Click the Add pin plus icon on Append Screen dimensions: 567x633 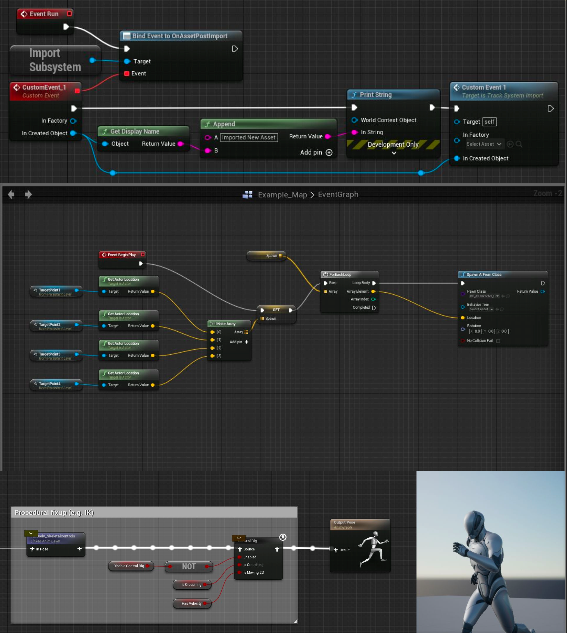click(329, 152)
